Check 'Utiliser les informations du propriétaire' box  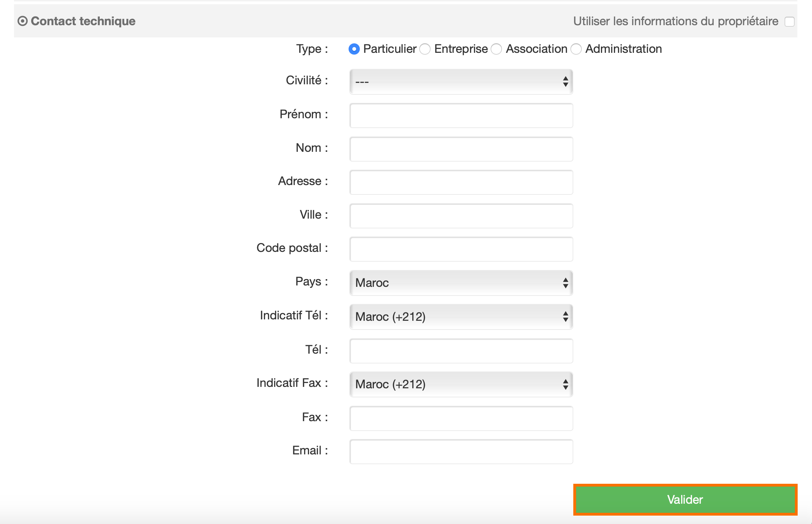pos(789,22)
